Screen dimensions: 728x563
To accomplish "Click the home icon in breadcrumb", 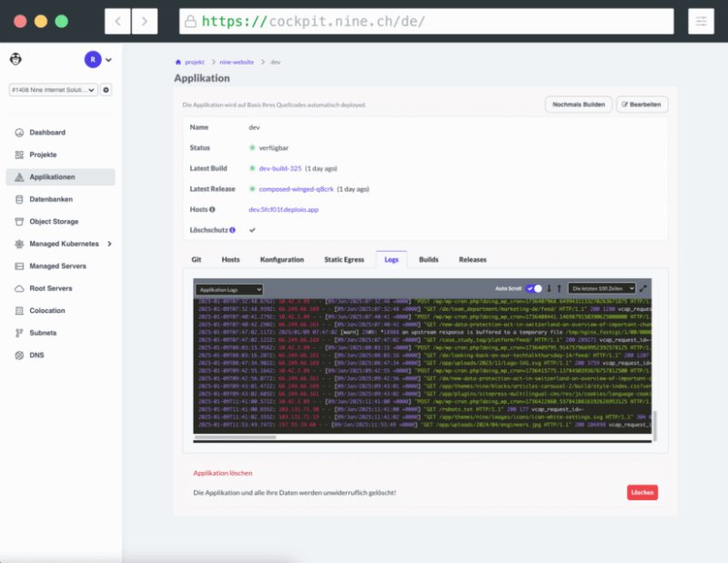I will [x=177, y=62].
